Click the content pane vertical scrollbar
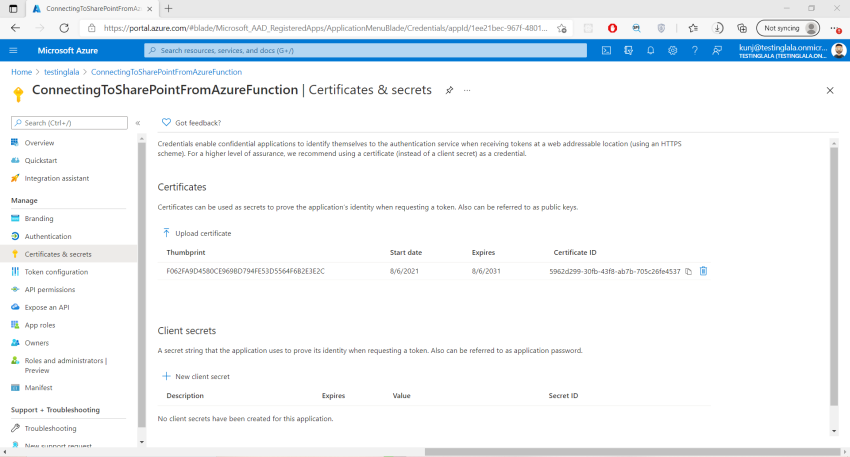 click(x=834, y=276)
